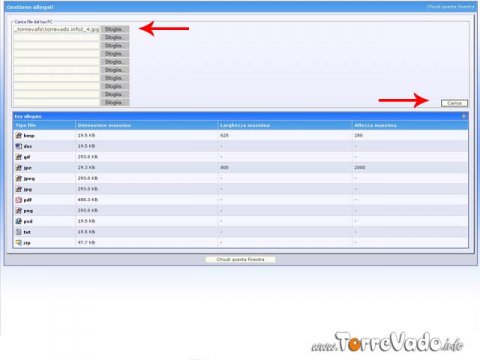
Task: Click bottom Chiudi questa finestra button
Action: (x=240, y=259)
